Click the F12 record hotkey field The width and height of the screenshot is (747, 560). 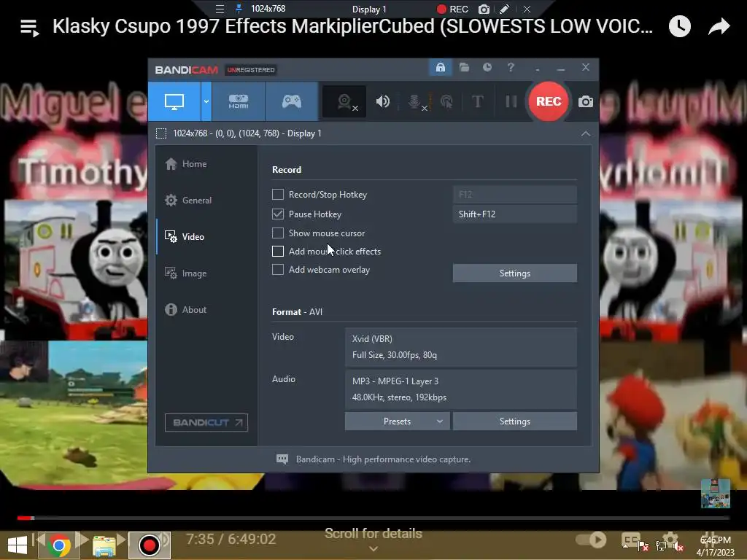tap(514, 194)
